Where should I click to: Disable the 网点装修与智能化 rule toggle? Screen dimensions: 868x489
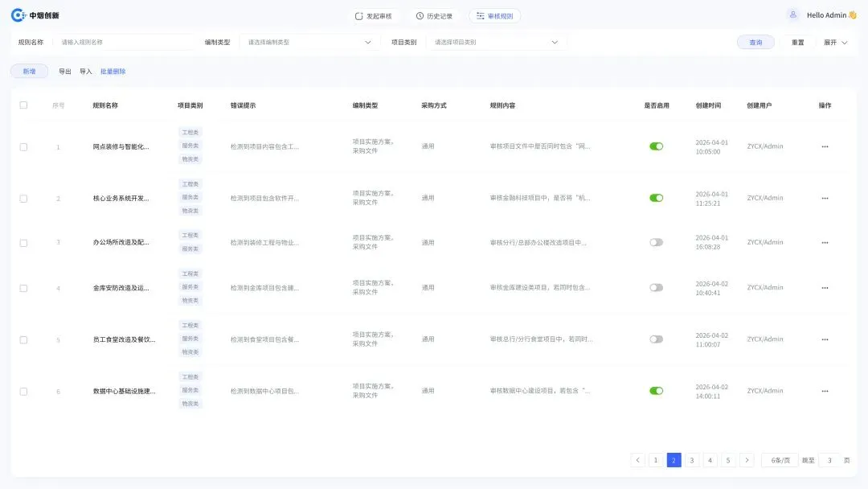coord(656,146)
